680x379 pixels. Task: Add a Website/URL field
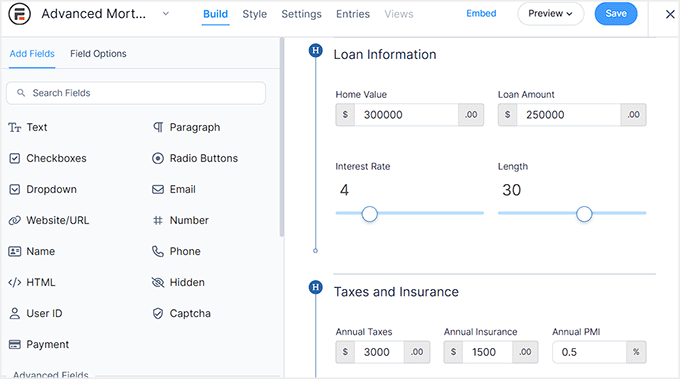tap(49, 220)
